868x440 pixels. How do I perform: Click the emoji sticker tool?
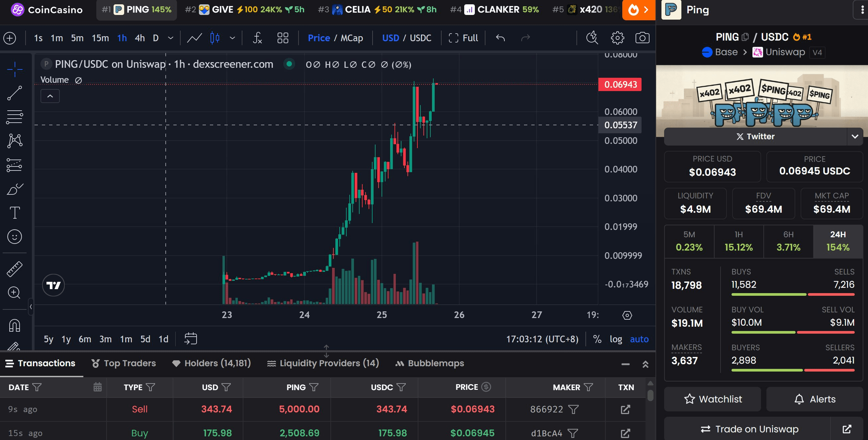pos(15,237)
